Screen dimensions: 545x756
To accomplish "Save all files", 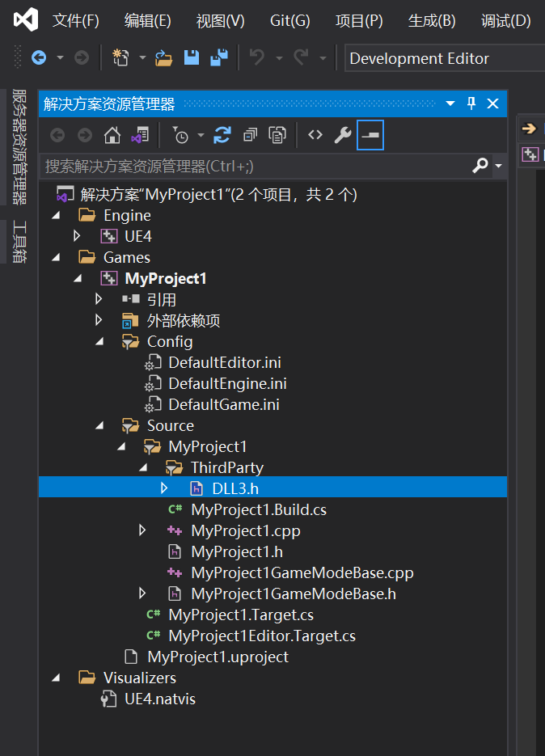I will (x=219, y=58).
